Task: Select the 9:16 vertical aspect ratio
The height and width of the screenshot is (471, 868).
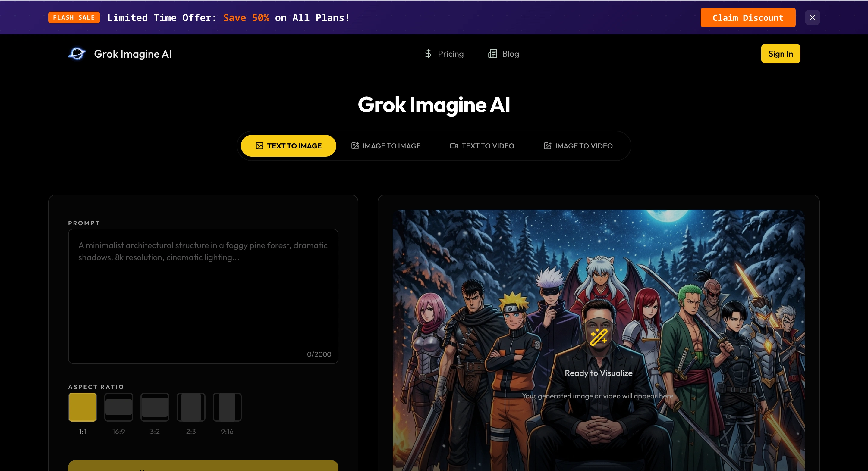Action: click(x=227, y=407)
